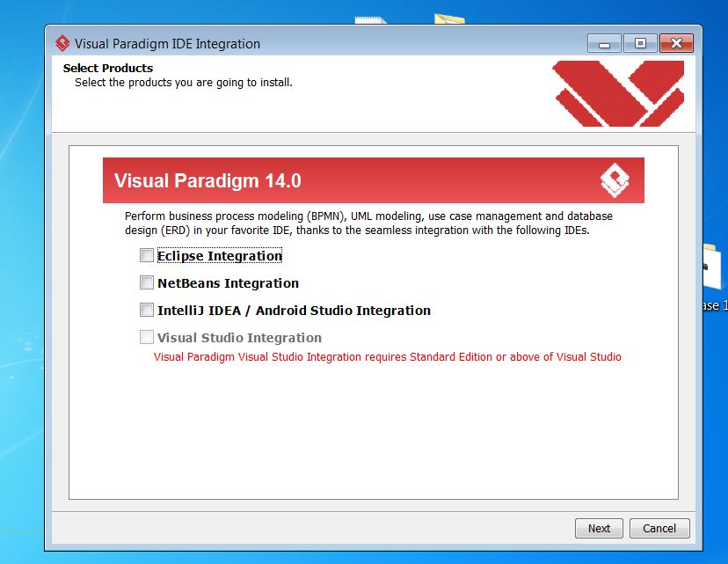Minimize the IDE Integration window
The height and width of the screenshot is (564, 728).
coord(604,44)
